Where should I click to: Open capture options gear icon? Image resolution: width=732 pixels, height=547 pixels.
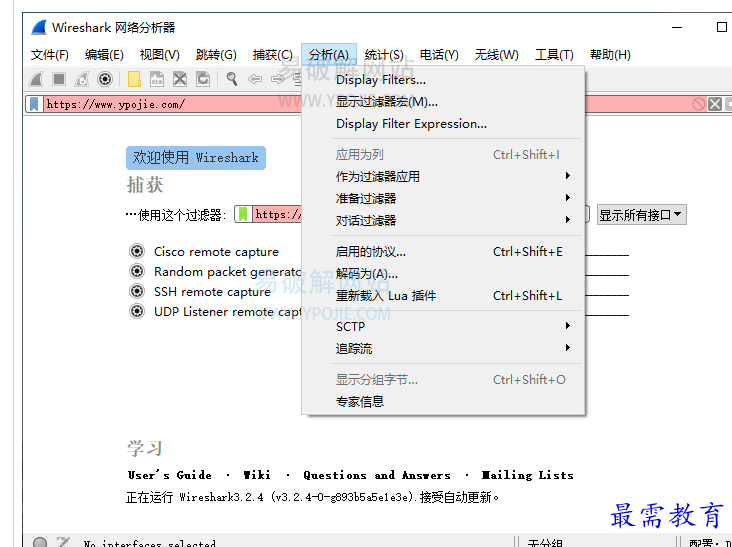coord(105,79)
